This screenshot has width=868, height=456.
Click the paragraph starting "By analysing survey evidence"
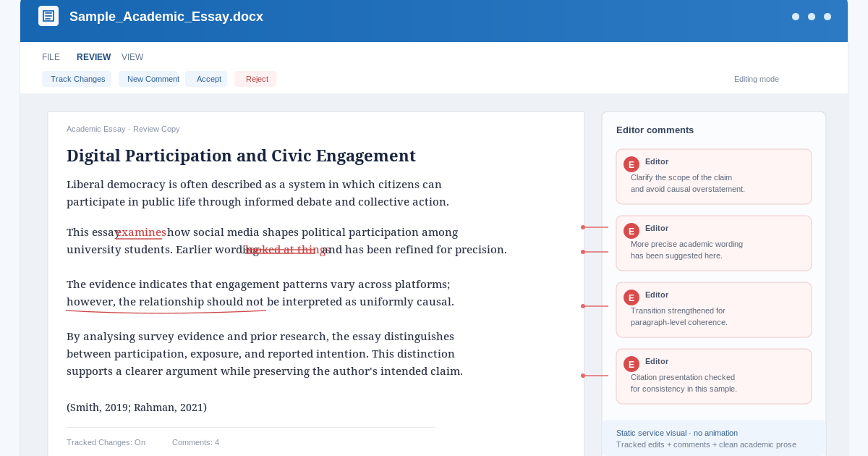265,354
